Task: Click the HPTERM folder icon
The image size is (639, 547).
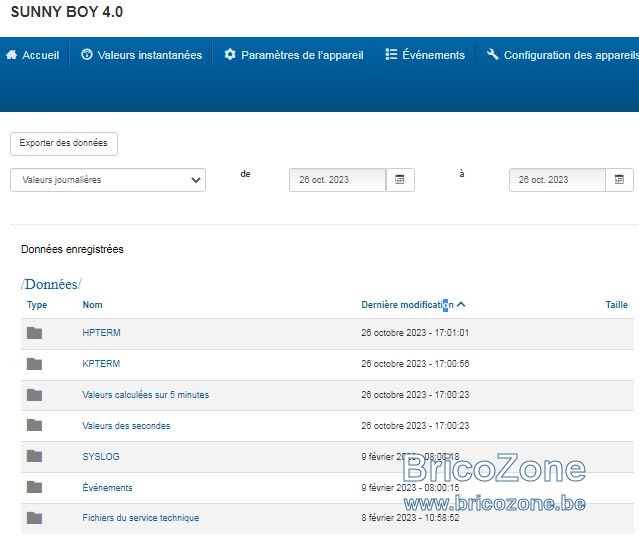Action: [x=34, y=333]
